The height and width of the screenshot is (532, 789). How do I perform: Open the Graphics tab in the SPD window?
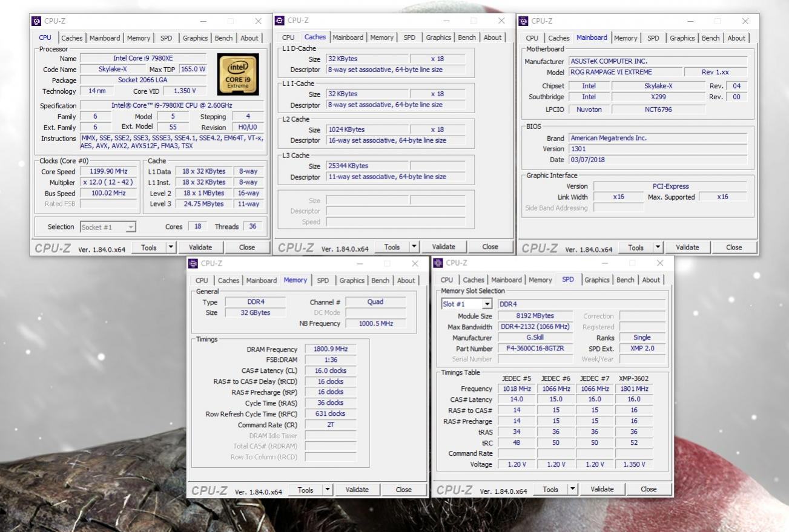(x=597, y=280)
